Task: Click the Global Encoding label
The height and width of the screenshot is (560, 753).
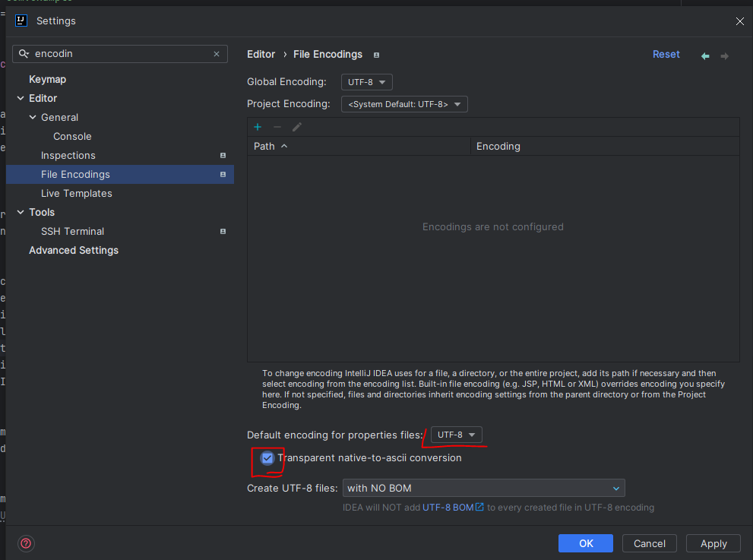Action: [x=286, y=82]
